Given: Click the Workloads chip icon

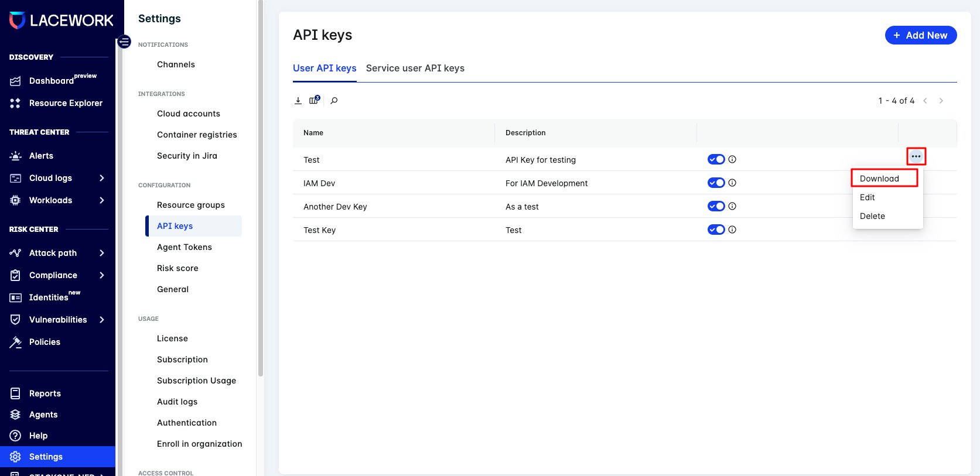Looking at the screenshot, I should click(16, 200).
